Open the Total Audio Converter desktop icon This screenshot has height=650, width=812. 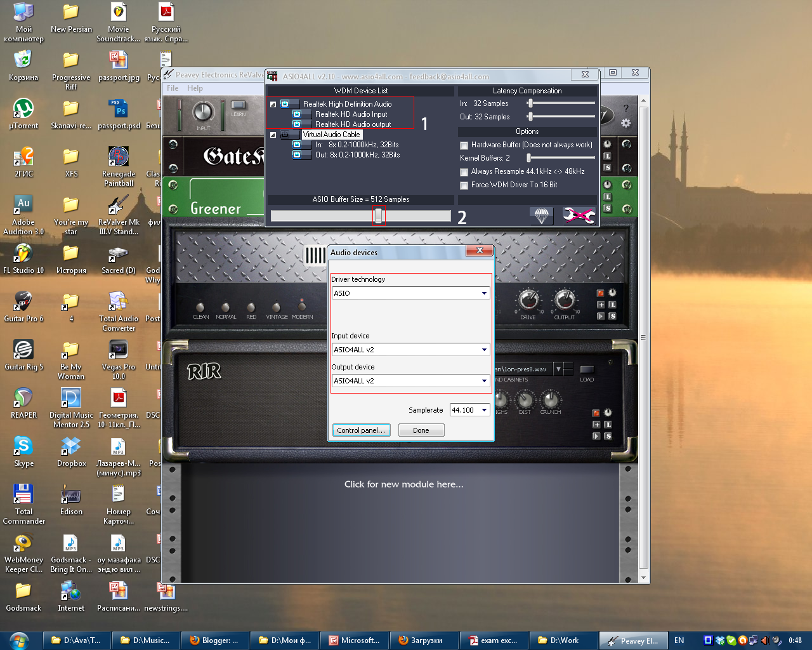pyautogui.click(x=119, y=312)
